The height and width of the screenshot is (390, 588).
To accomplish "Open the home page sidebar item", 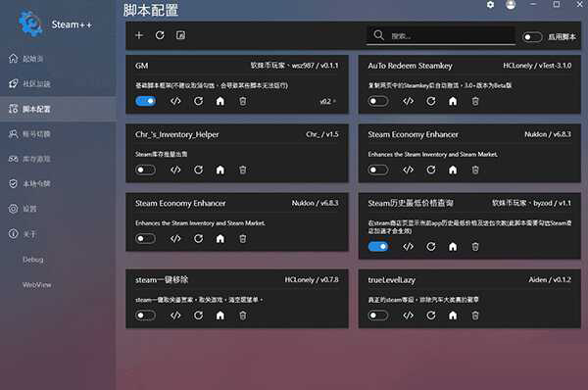I will [x=58, y=59].
